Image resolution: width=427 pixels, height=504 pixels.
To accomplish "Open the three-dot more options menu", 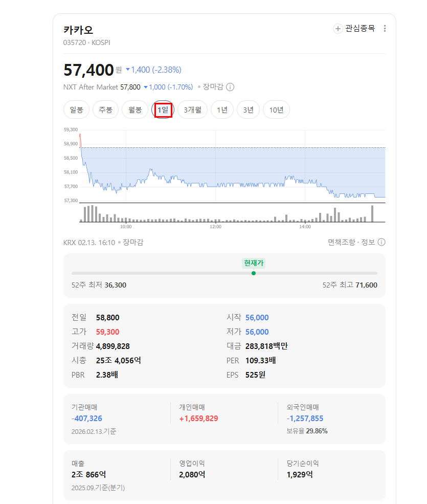I will pos(385,29).
